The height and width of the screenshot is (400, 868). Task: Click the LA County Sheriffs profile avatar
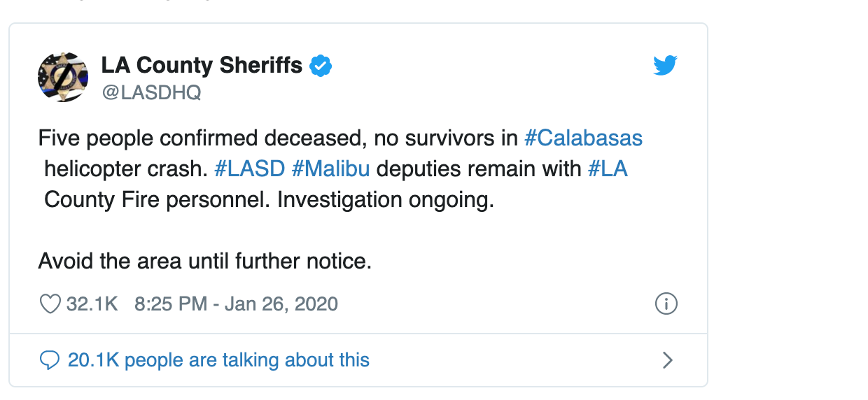[63, 77]
